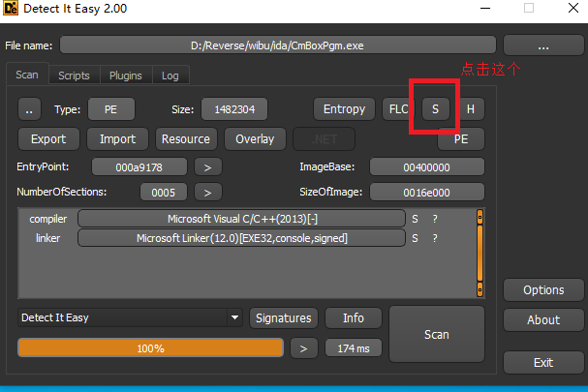588x392 pixels.
Task: Click the results scrollbar top arrow
Action: 480,217
